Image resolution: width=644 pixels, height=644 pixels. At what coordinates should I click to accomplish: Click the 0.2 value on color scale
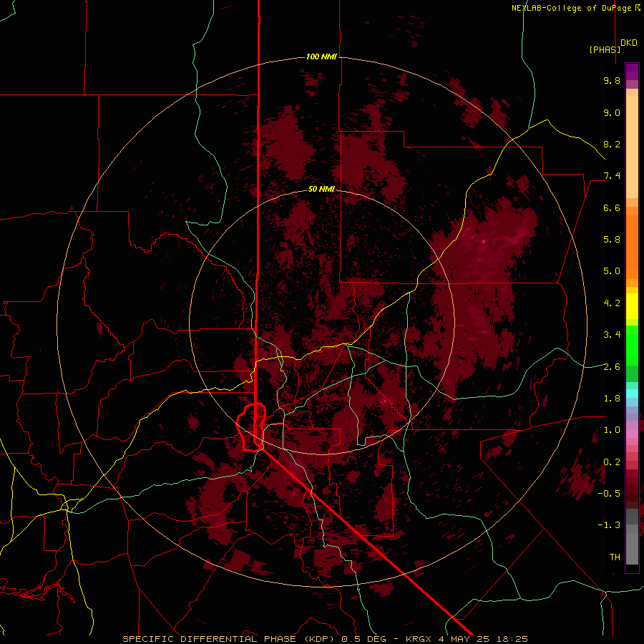pyautogui.click(x=612, y=462)
